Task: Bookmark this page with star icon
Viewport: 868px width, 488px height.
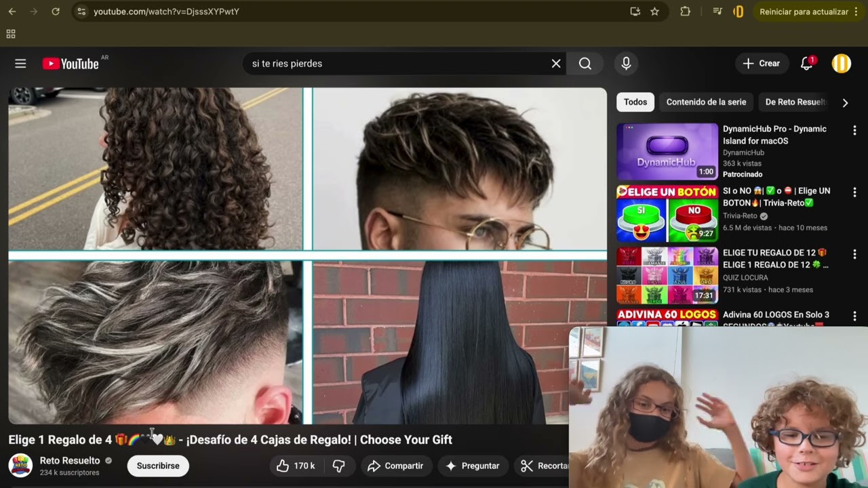Action: tap(654, 12)
